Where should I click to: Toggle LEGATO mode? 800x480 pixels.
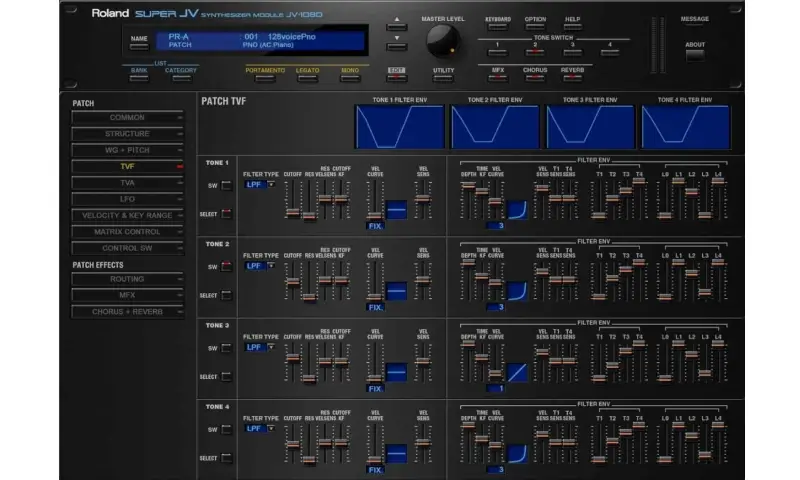click(x=307, y=78)
